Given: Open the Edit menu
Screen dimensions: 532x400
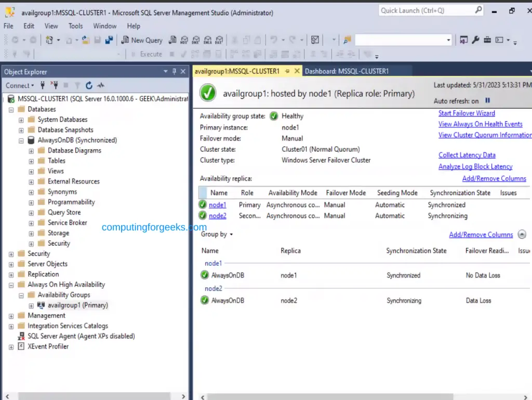Looking at the screenshot, I should point(29,26).
